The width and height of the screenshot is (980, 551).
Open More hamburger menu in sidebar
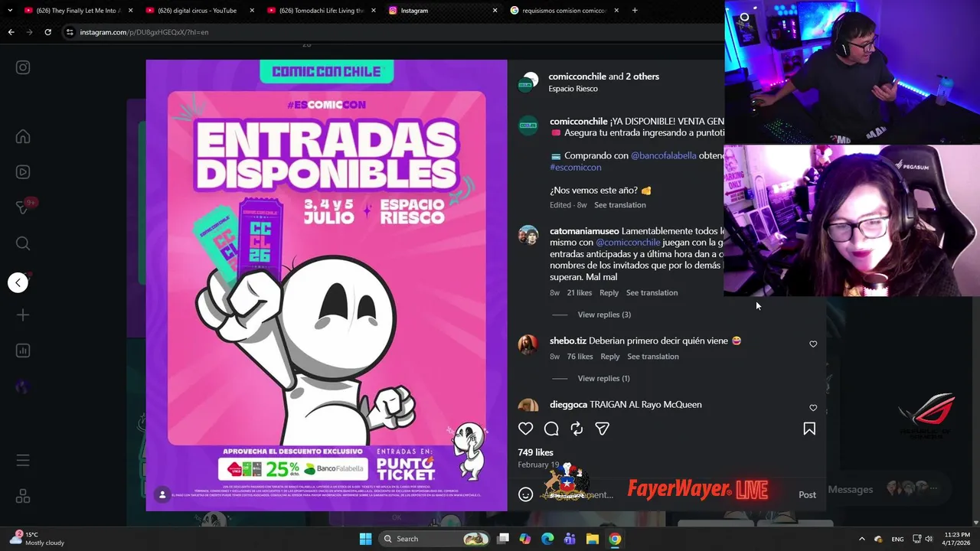pos(23,461)
